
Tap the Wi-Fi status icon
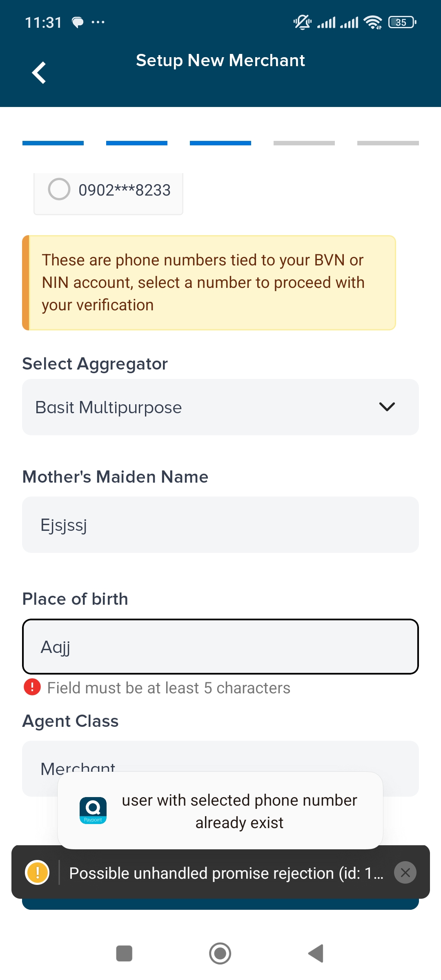click(x=372, y=22)
